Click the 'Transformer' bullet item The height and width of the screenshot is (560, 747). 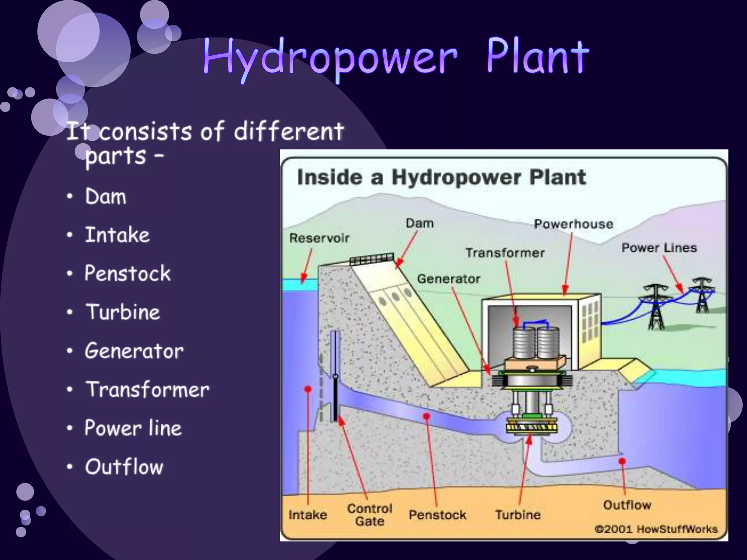click(147, 389)
